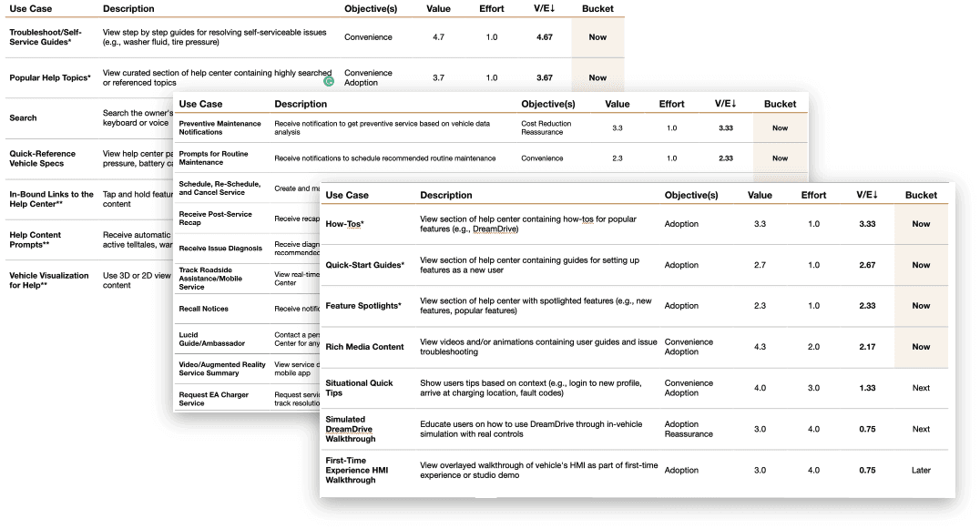This screenshot has height=529, width=980.
Task: Click the 4.67 V/E value for Troubleshoot guides
Action: 545,36
